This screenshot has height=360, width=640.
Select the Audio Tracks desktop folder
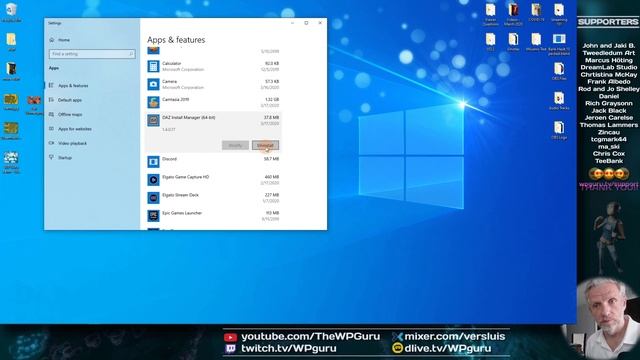pos(559,101)
